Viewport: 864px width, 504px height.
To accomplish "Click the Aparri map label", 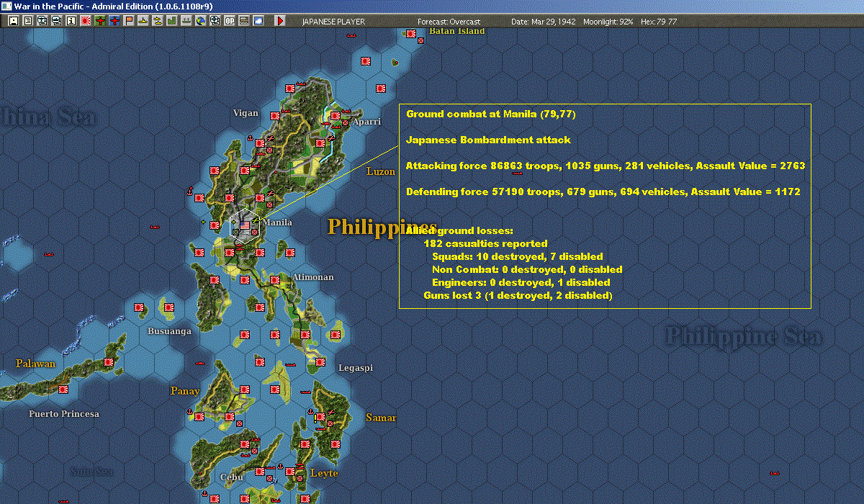I will click(366, 122).
